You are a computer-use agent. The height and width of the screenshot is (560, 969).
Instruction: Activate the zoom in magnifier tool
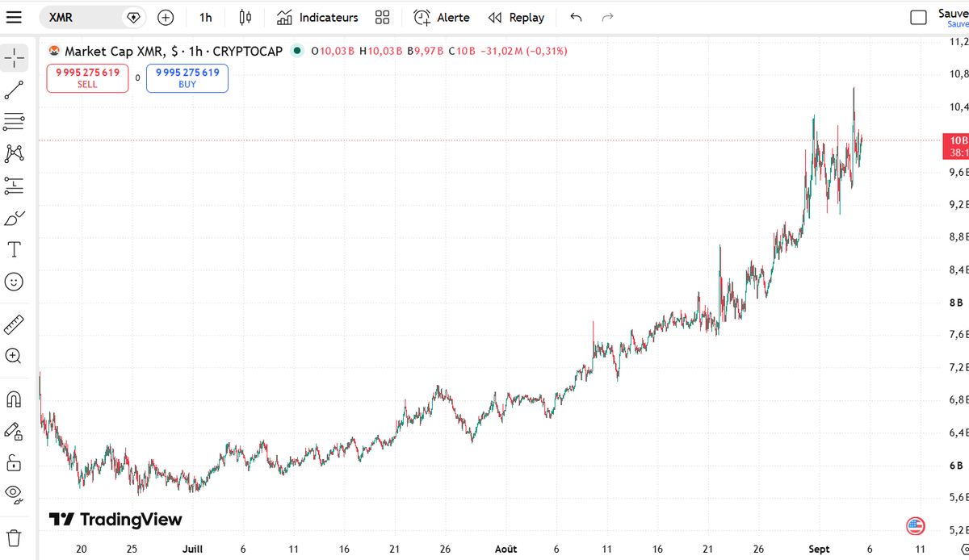pyautogui.click(x=14, y=356)
